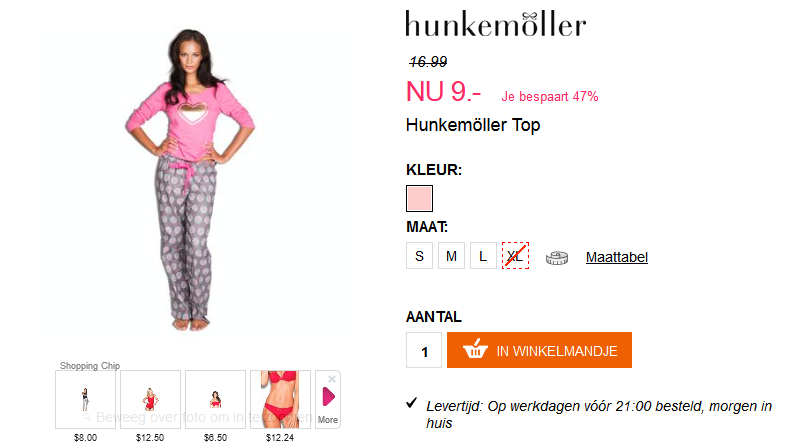The image size is (795, 445).
Task: Open the Maattabel size chart link
Action: click(617, 257)
